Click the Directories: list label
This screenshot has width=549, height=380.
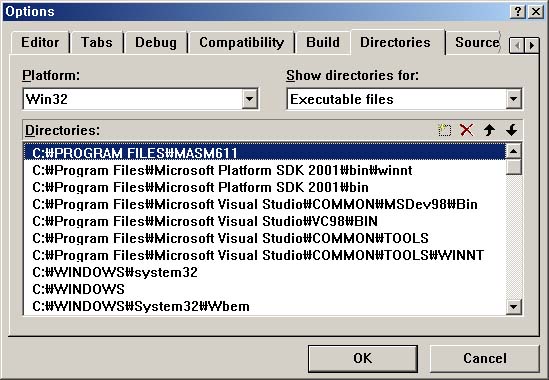pos(62,130)
